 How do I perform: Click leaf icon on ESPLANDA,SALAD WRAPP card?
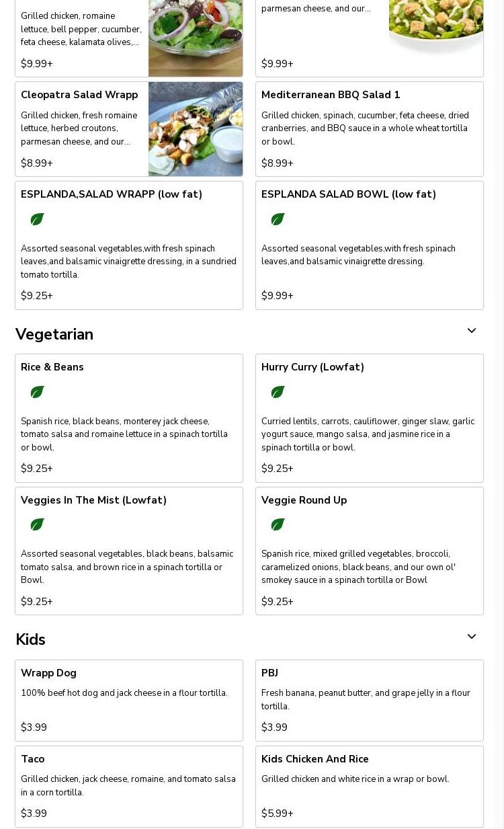(x=37, y=219)
